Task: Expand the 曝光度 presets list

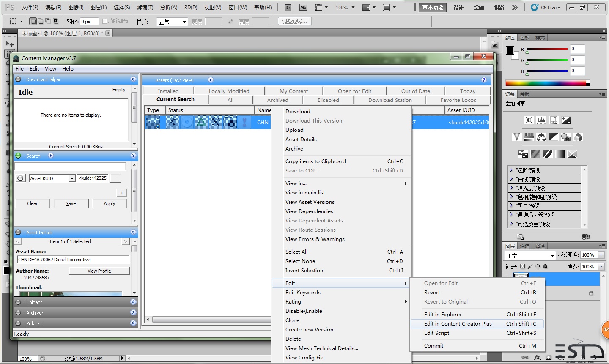Action: [511, 188]
